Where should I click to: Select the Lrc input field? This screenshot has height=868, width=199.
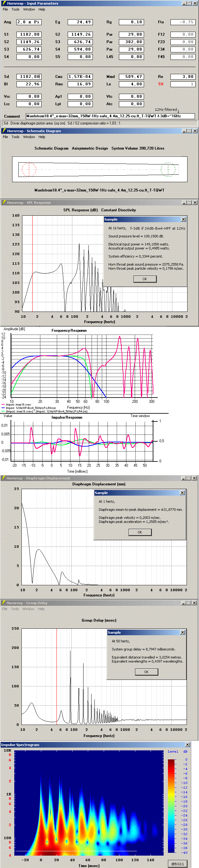tap(29, 104)
